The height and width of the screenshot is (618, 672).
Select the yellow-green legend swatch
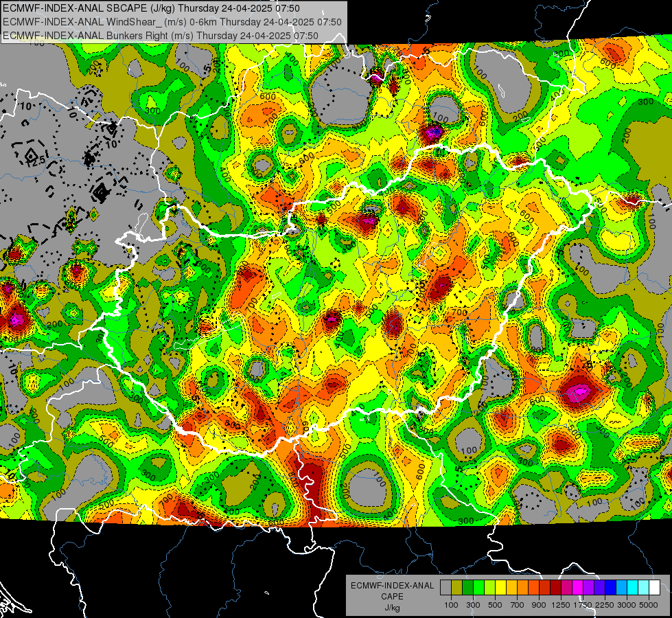[x=490, y=587]
